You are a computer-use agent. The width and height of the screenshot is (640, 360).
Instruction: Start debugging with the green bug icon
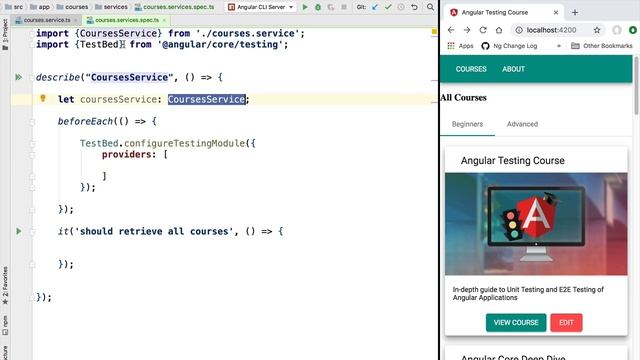coord(318,7)
